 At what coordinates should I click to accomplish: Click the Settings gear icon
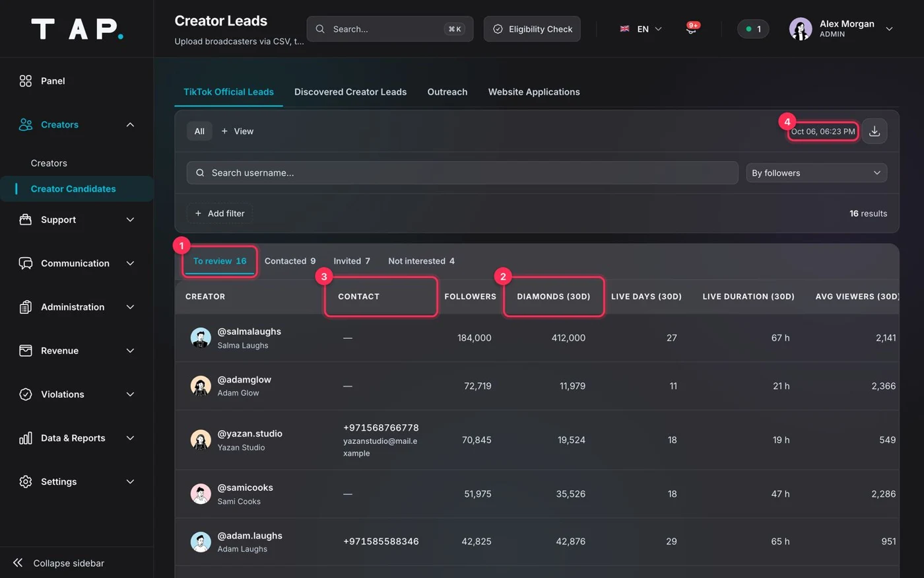[26, 481]
